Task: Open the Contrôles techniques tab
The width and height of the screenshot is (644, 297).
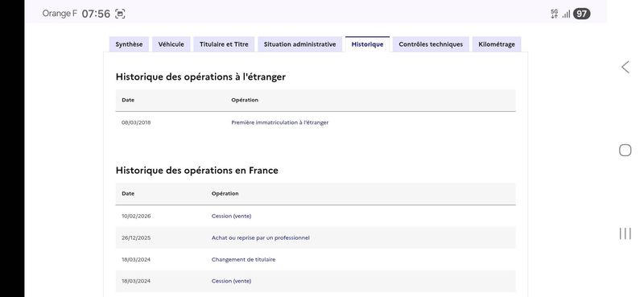Action: pos(431,44)
